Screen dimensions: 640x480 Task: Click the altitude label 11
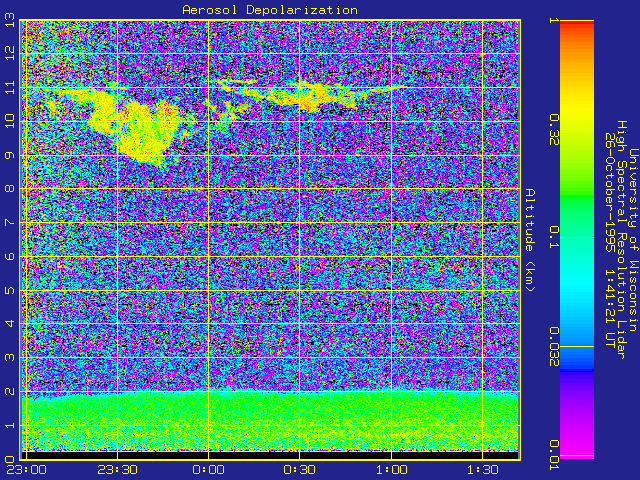(x=10, y=87)
